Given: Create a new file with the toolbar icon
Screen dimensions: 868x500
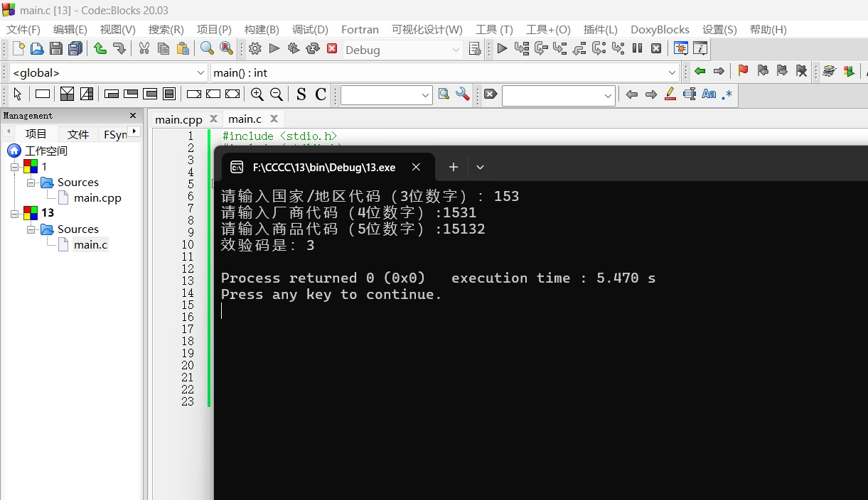Looking at the screenshot, I should (18, 48).
